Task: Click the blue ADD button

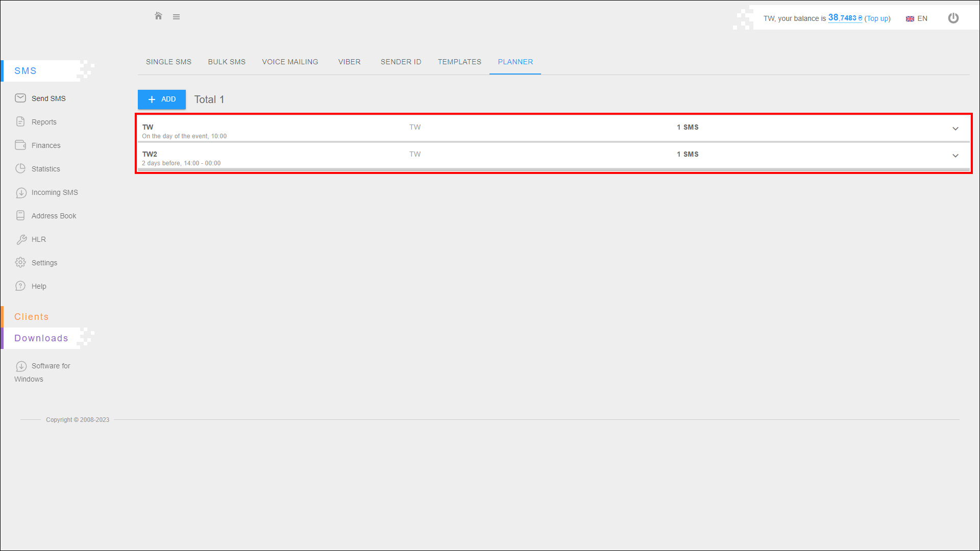Action: [x=162, y=99]
